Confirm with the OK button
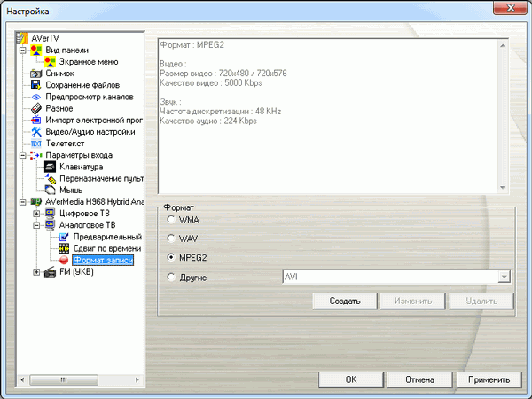The image size is (532, 399). tap(351, 379)
